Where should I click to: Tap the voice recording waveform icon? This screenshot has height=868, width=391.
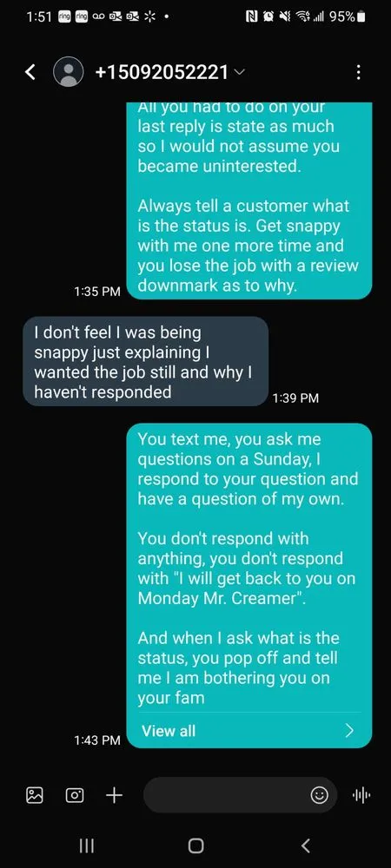coord(361,795)
